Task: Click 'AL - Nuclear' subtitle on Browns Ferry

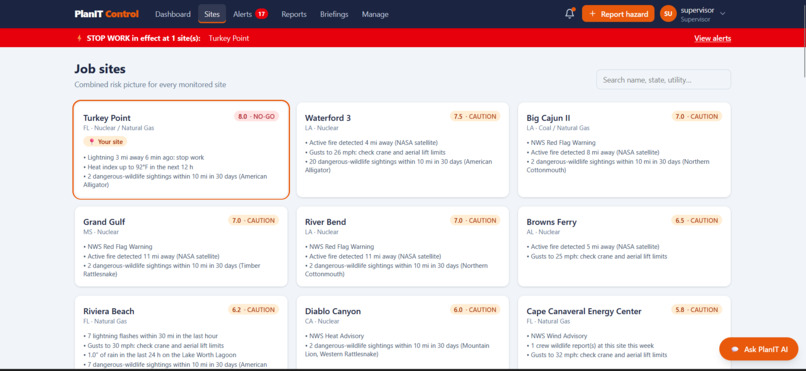Action: 543,232
